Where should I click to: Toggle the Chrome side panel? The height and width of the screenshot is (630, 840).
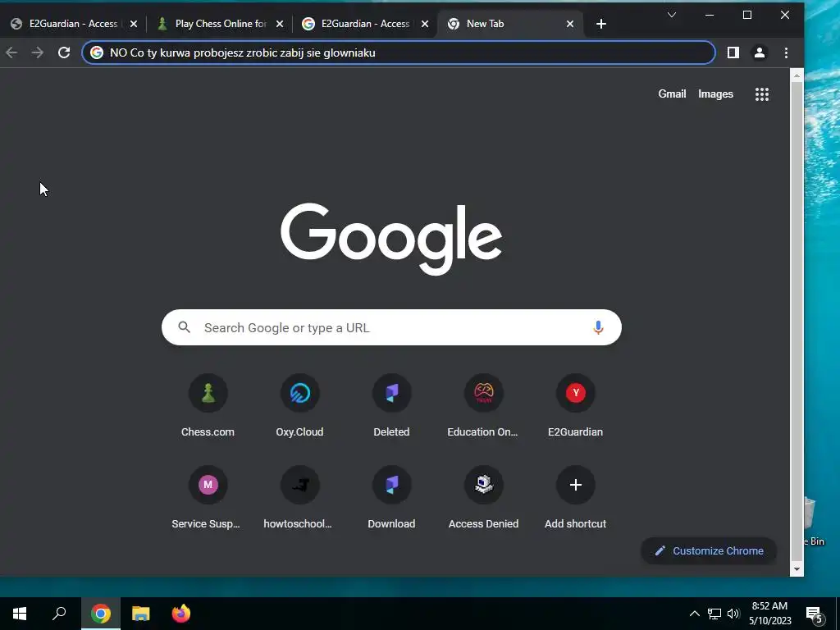[x=733, y=52]
